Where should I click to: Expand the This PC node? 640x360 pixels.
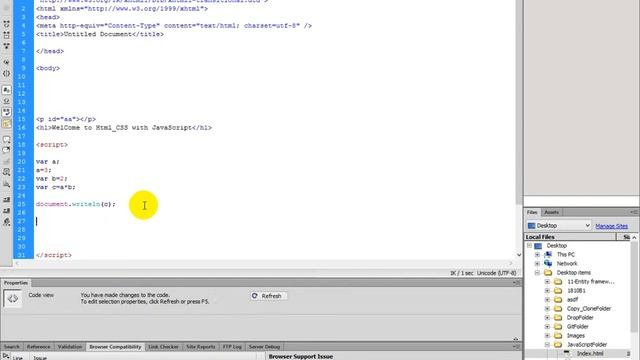point(537,255)
